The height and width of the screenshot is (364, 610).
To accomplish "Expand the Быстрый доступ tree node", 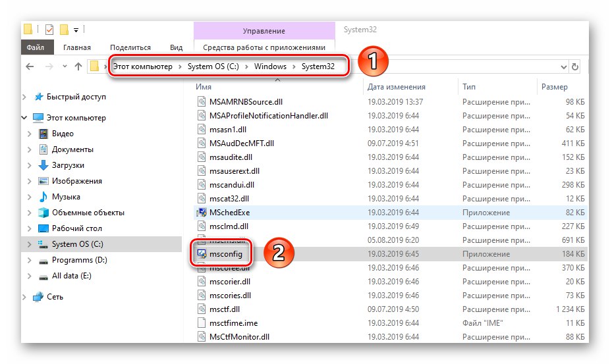I will click(24, 97).
